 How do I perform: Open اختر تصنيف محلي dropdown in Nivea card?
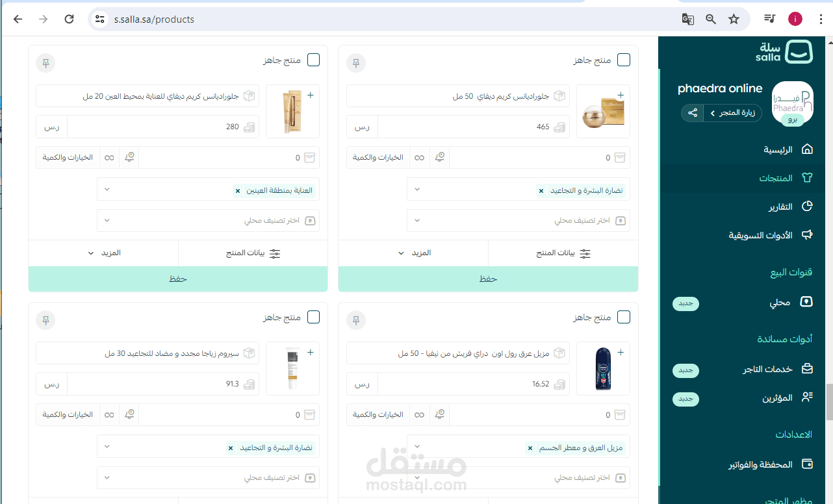point(519,477)
